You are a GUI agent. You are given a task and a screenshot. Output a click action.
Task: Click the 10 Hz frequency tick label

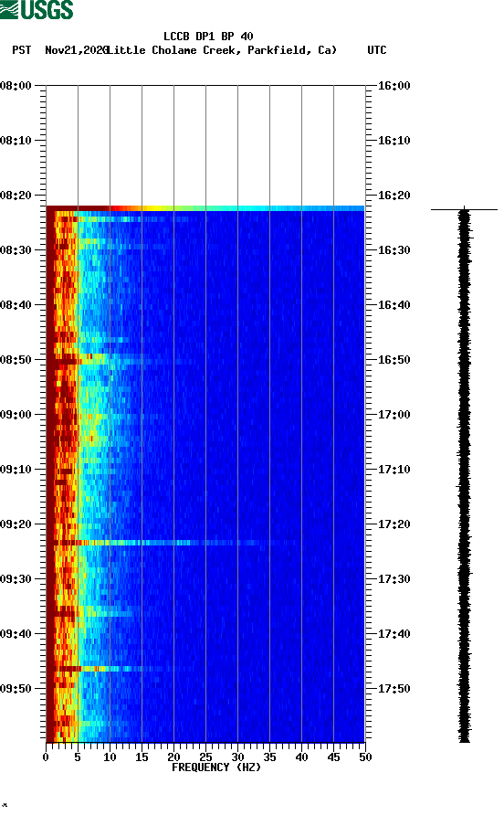[x=110, y=757]
